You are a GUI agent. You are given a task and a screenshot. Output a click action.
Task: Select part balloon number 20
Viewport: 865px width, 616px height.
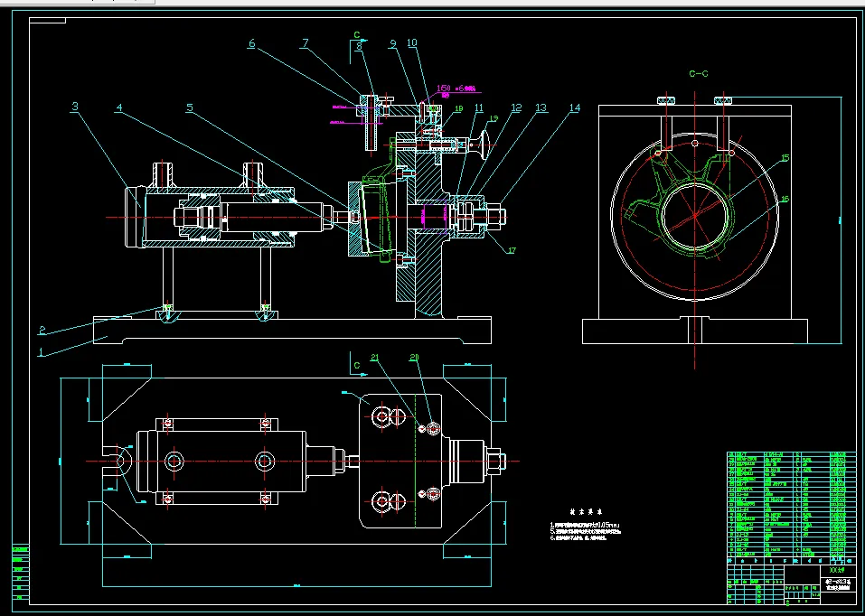pyautogui.click(x=414, y=358)
